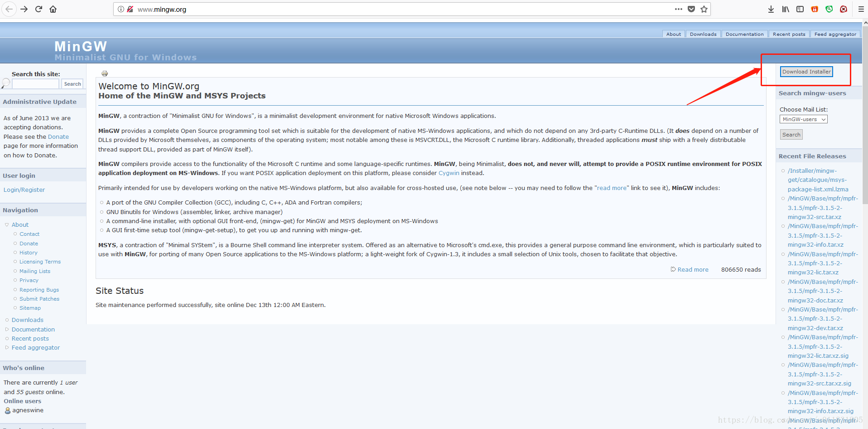Open the Reporting Bugs link

tap(39, 290)
